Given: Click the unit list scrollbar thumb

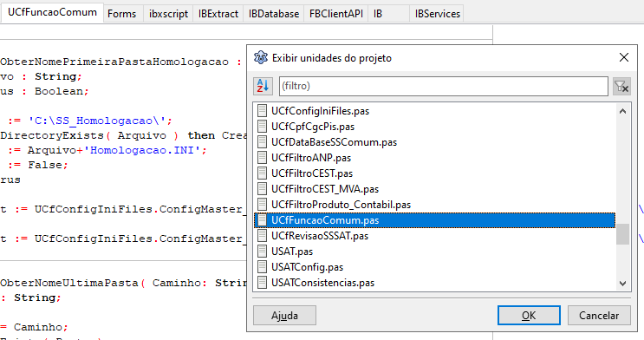Looking at the screenshot, I should click(x=622, y=234).
